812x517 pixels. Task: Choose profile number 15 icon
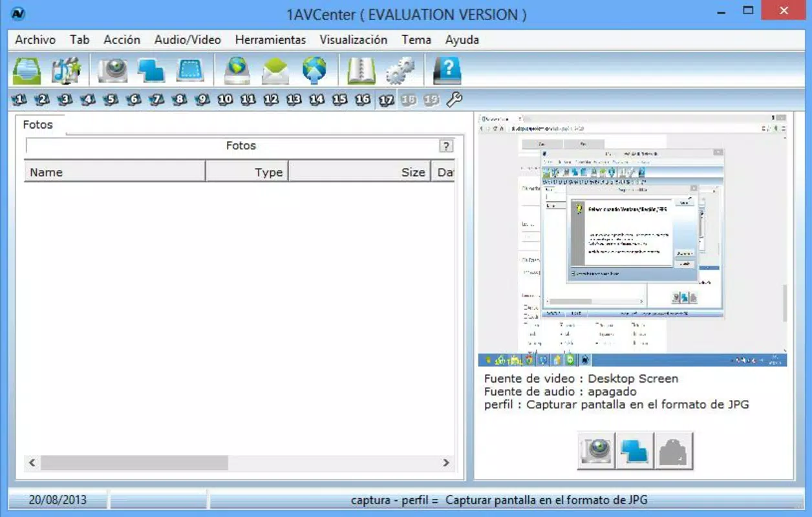(x=339, y=100)
